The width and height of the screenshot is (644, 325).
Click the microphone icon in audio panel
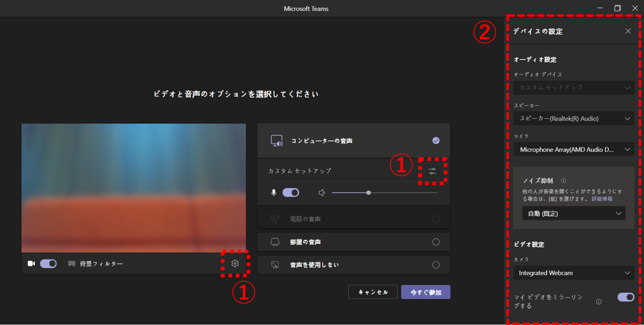(274, 193)
